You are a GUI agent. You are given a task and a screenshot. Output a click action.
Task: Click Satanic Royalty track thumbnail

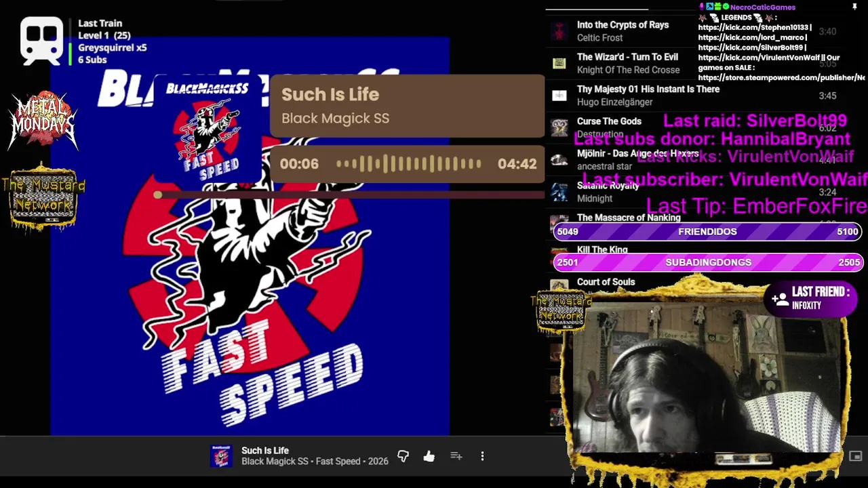coord(559,192)
